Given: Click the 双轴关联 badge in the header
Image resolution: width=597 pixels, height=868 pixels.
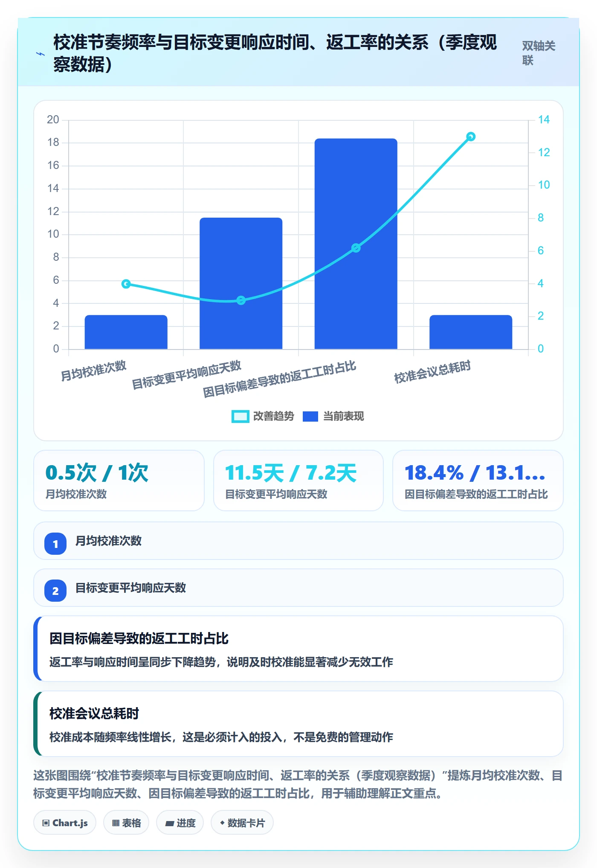Looking at the screenshot, I should [539, 53].
